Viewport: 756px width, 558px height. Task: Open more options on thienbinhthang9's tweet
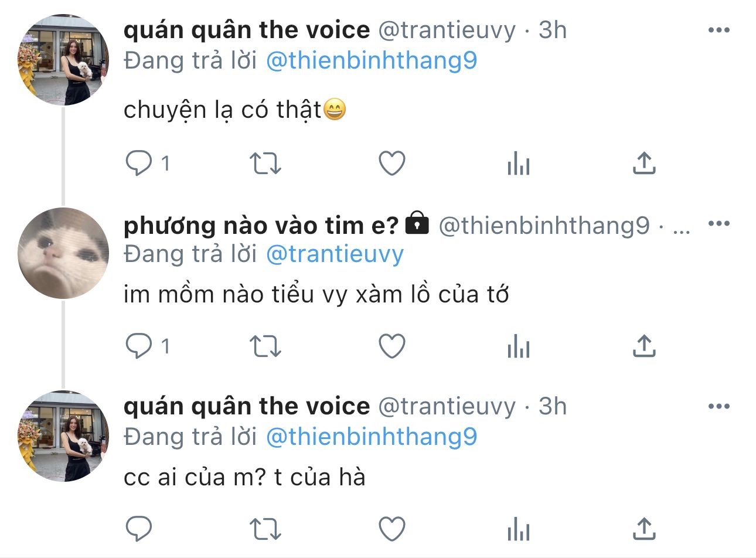(x=718, y=223)
